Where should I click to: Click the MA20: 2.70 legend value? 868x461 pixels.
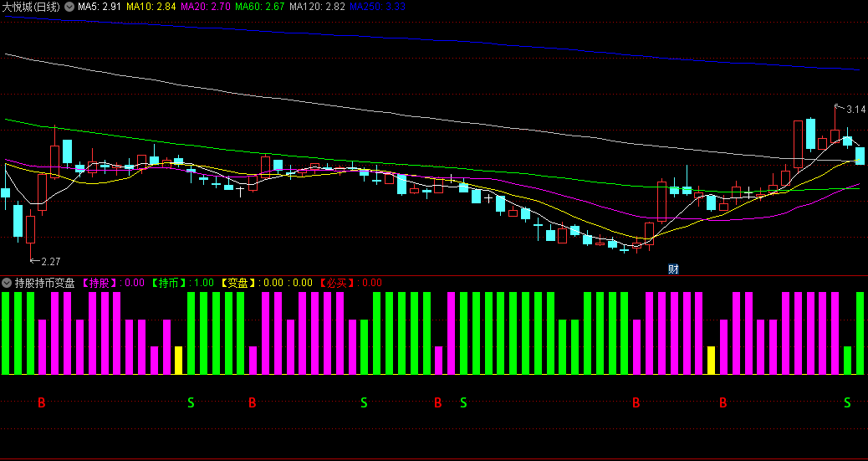pos(206,8)
